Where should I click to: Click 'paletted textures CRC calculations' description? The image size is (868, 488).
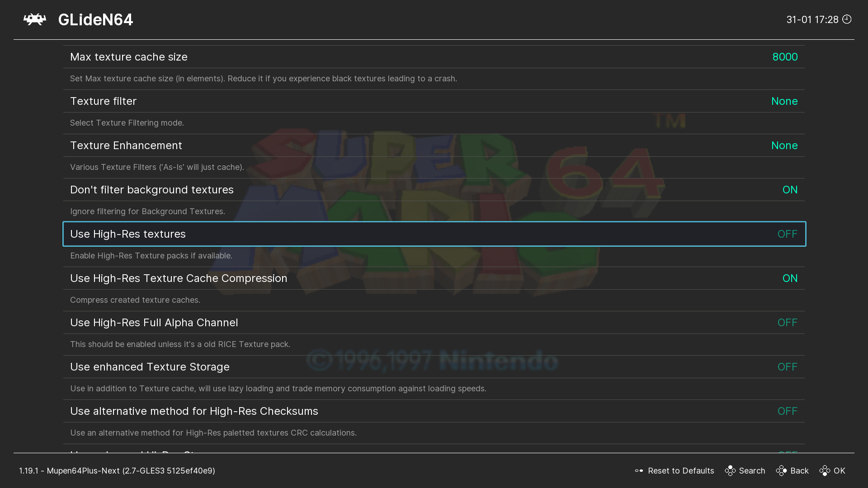213,433
